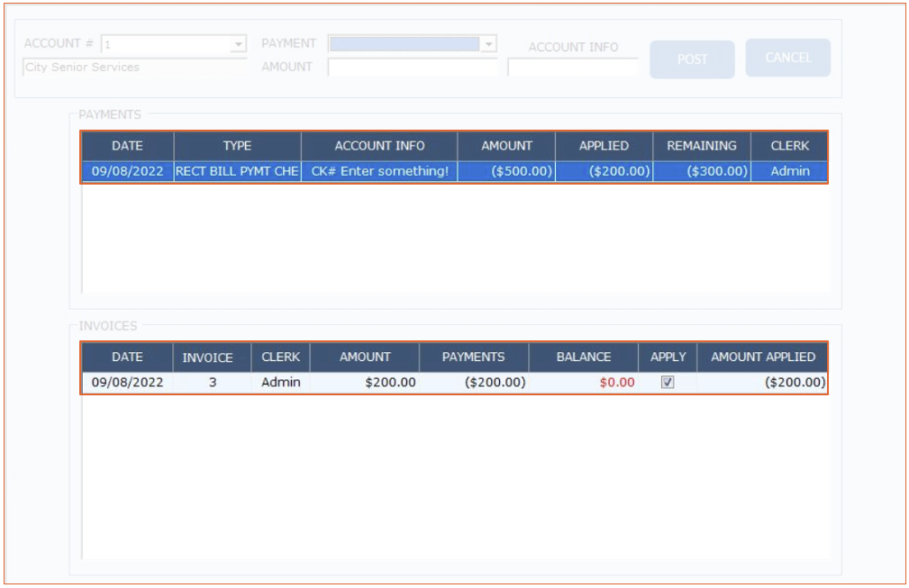Click the PAYMENTS column header in Invoices
This screenshot has height=588, width=909.
coord(473,357)
